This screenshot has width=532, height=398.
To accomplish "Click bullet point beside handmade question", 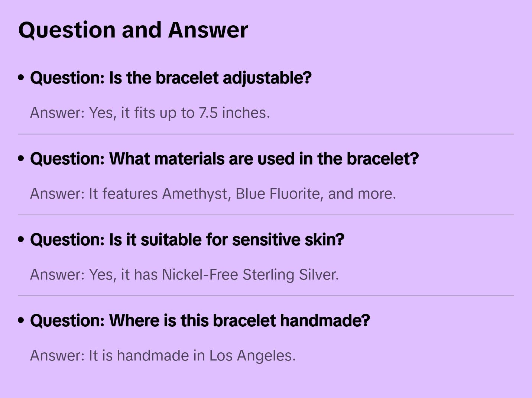I will 21,320.
